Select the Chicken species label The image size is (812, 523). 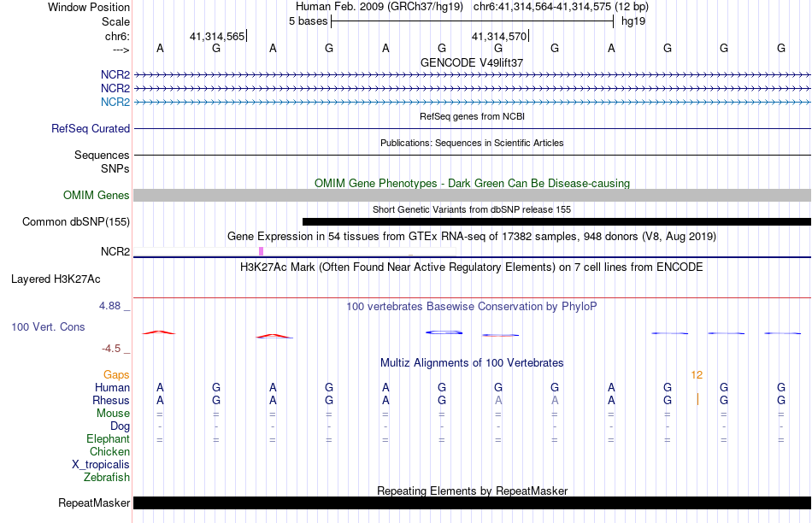click(109, 451)
